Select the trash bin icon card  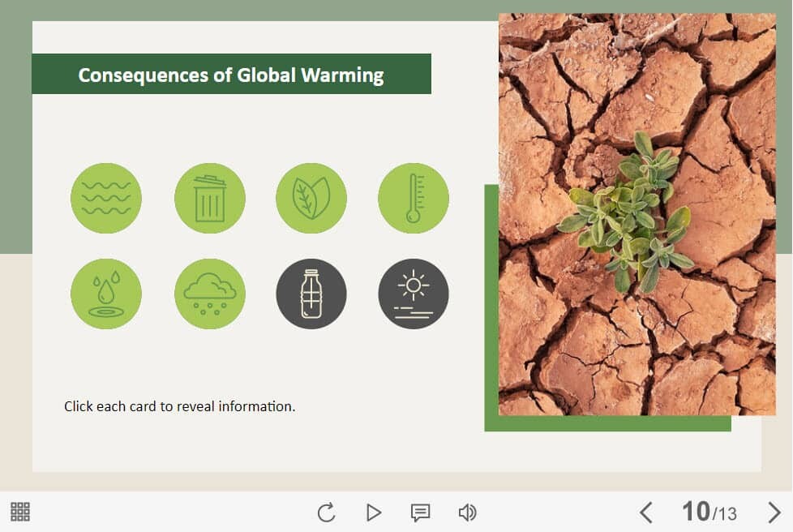209,198
